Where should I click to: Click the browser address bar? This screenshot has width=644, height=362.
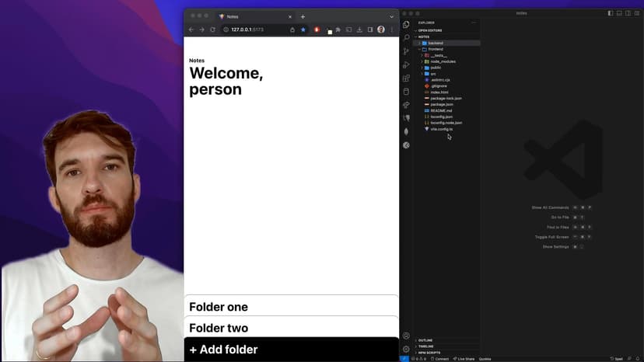(257, 30)
